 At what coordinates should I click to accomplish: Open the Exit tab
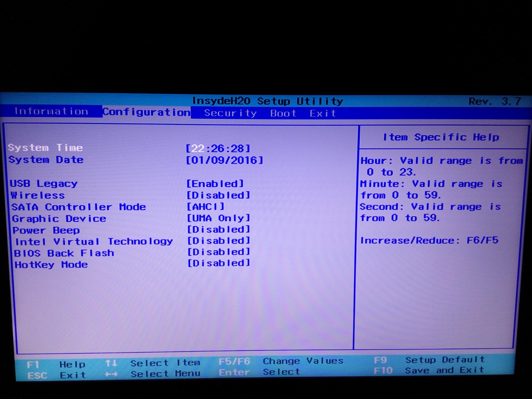pos(323,113)
